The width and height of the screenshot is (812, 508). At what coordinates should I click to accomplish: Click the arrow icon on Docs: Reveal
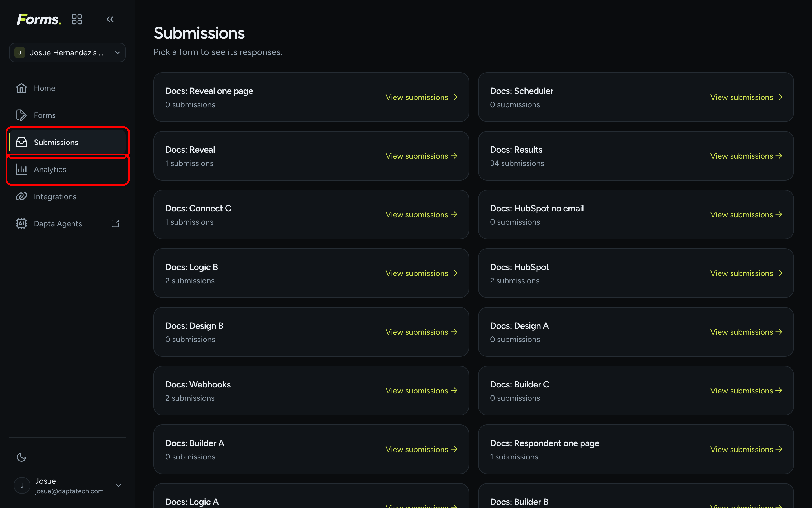click(454, 156)
